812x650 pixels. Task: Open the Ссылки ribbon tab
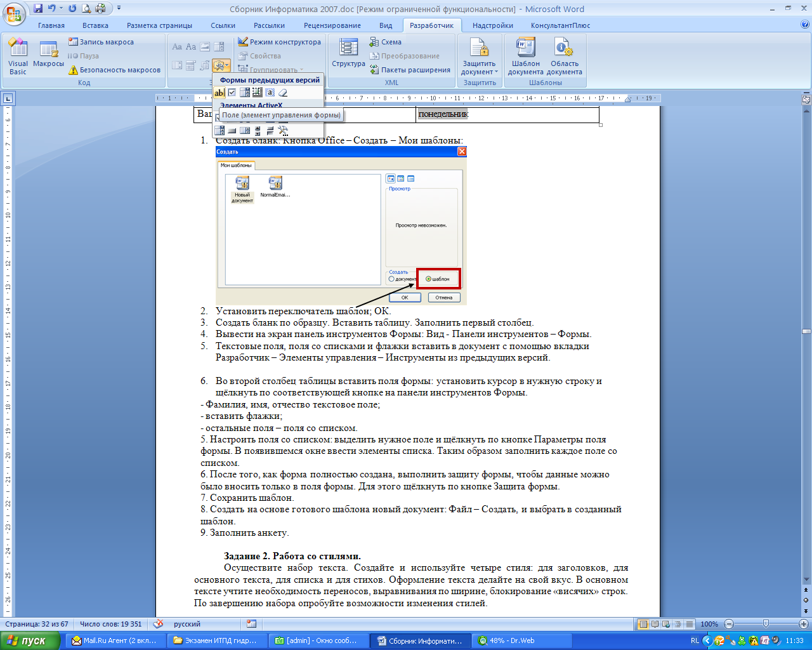tap(223, 25)
